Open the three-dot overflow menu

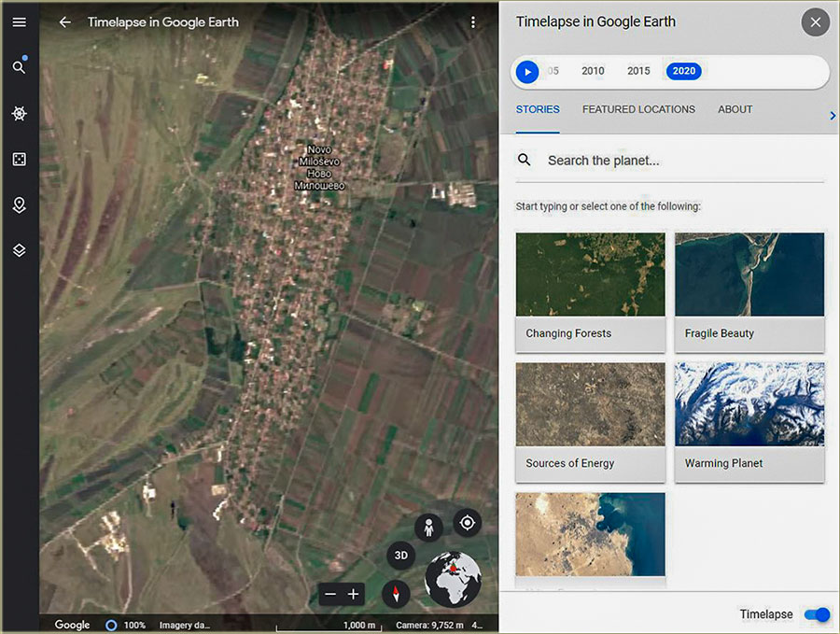click(x=472, y=21)
